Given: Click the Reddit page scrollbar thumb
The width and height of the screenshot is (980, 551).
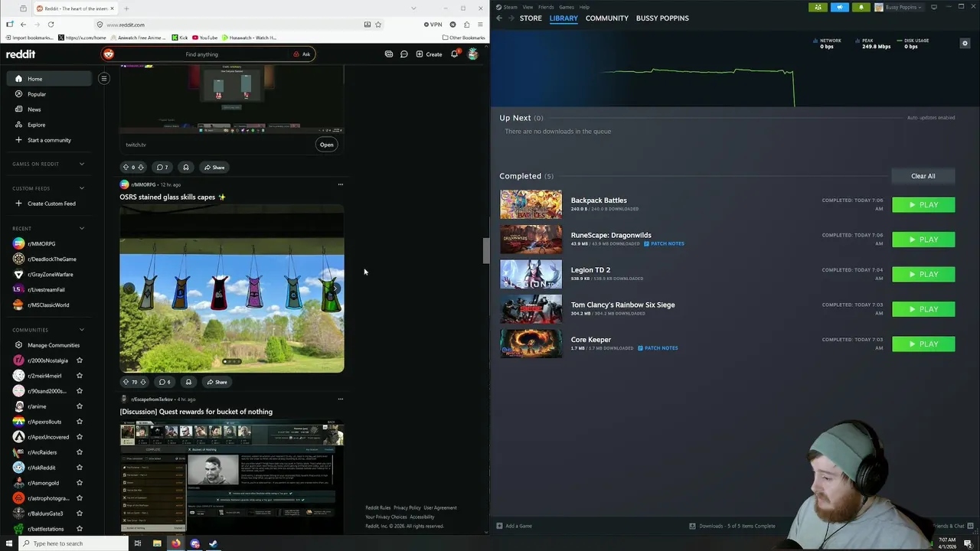Looking at the screenshot, I should click(485, 251).
